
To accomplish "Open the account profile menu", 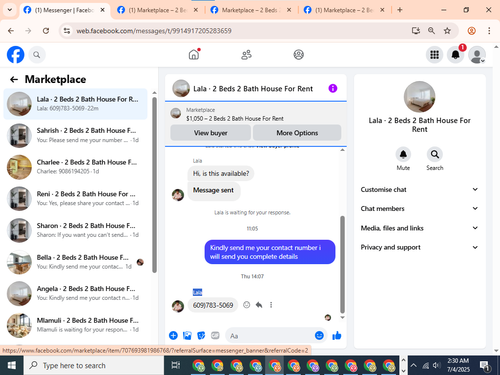I will [x=477, y=55].
